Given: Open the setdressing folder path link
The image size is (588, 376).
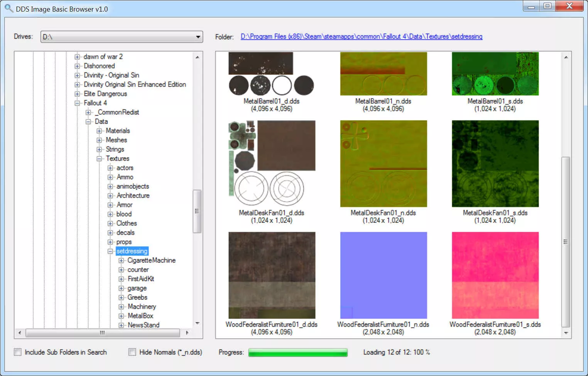Looking at the screenshot, I should click(362, 37).
